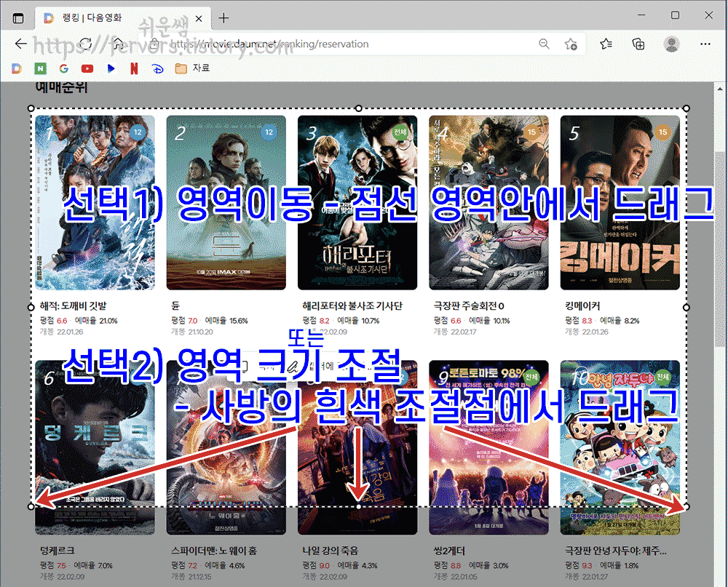Screen dimensions: 728x587
Task: Click 예매율 15.6% under 듄
Action: pos(226,321)
